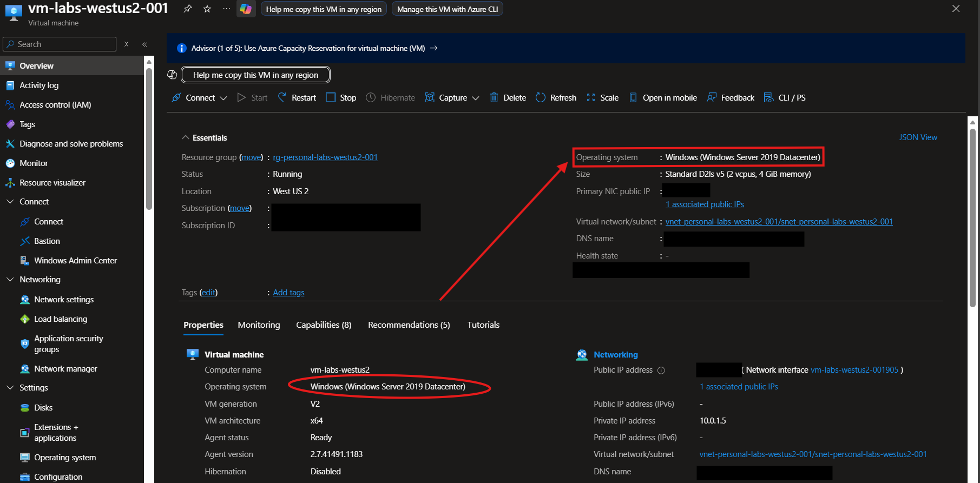Switch to the Monitoring tab
This screenshot has width=980, height=483.
[x=259, y=325]
